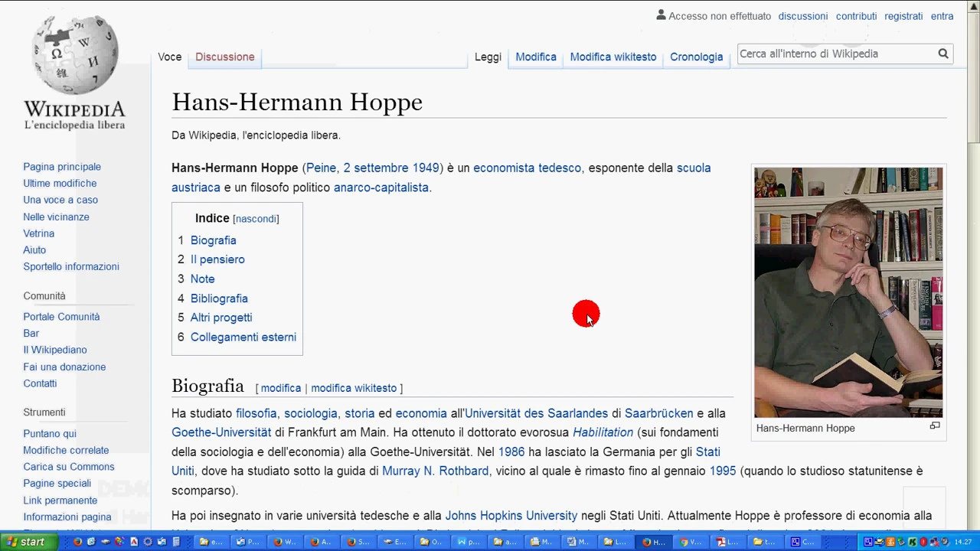Open the Voce tab

click(170, 57)
